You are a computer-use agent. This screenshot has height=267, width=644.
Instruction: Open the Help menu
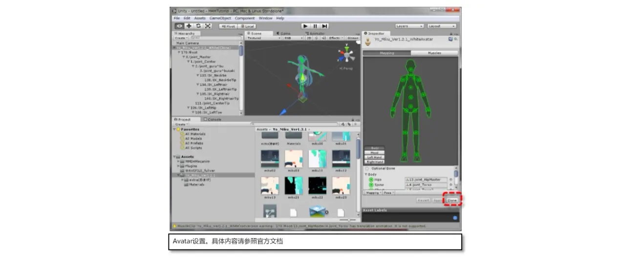pos(280,18)
